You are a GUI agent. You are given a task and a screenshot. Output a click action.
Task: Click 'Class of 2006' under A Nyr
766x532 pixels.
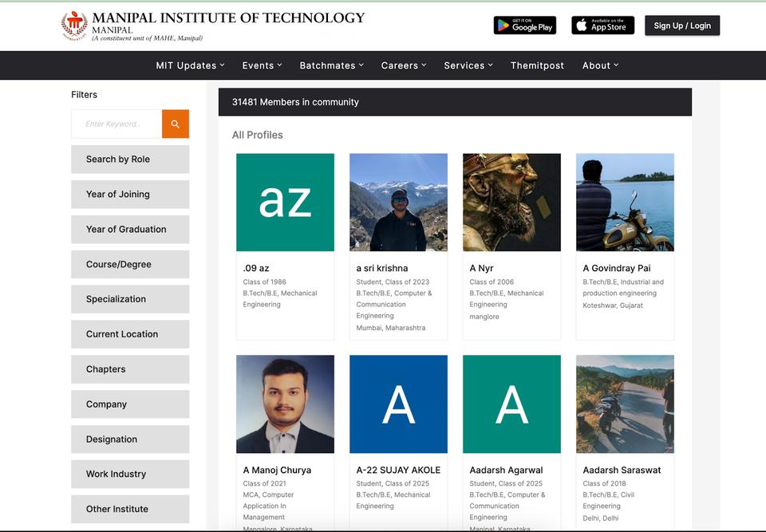(492, 282)
